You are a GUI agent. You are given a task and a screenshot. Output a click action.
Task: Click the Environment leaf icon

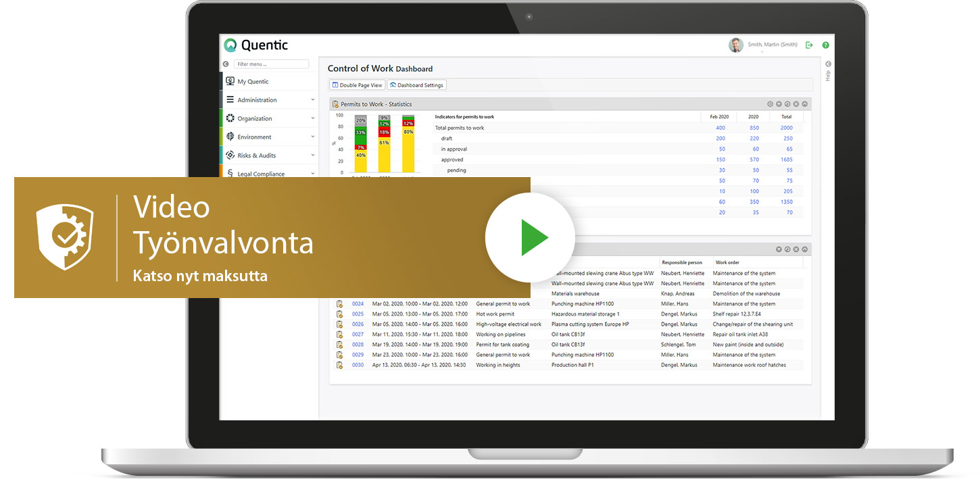[230, 137]
